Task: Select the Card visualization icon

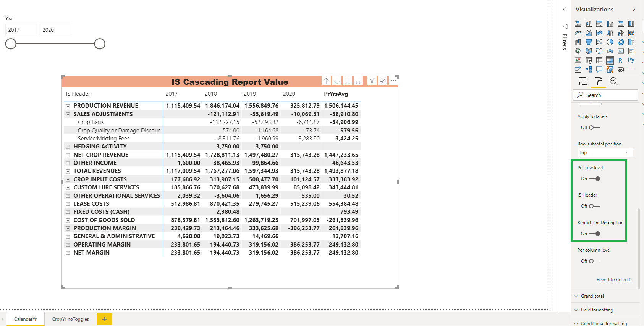Action: click(x=621, y=51)
